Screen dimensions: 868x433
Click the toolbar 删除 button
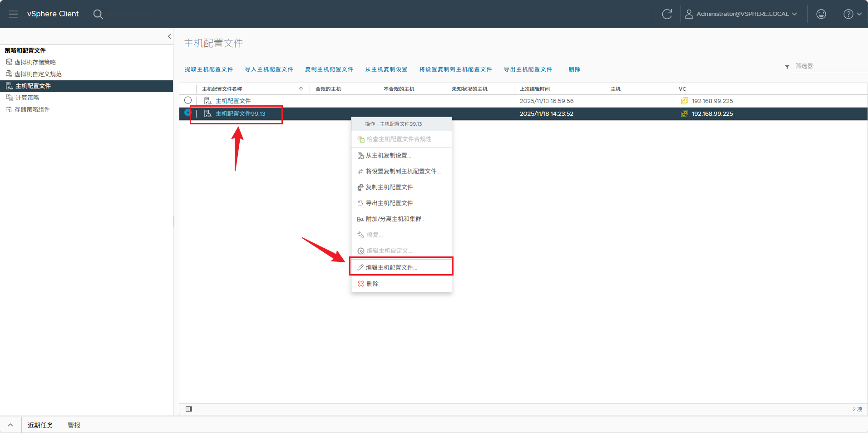(x=574, y=69)
